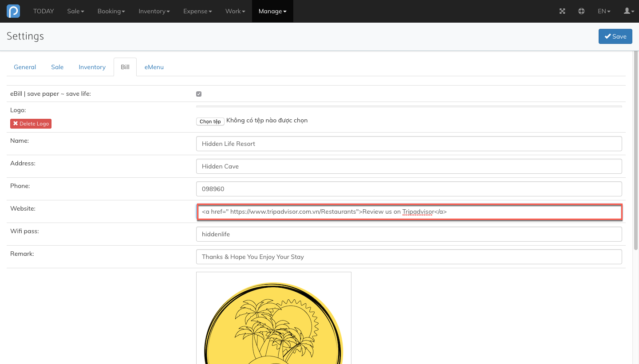Viewport: 639px width, 364px height.
Task: Delete the logo with red button
Action: pyautogui.click(x=31, y=124)
